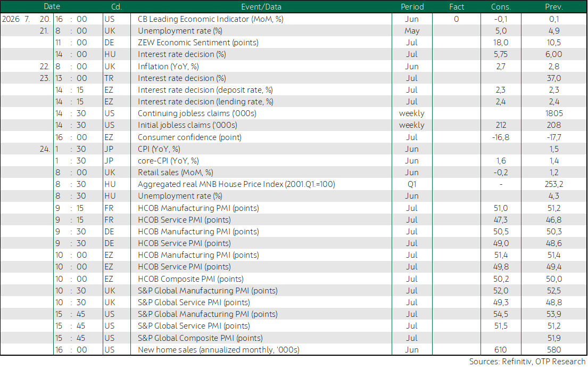Select S&P Global Composite PMI event
The height and width of the screenshot is (368, 588).
pyautogui.click(x=200, y=338)
